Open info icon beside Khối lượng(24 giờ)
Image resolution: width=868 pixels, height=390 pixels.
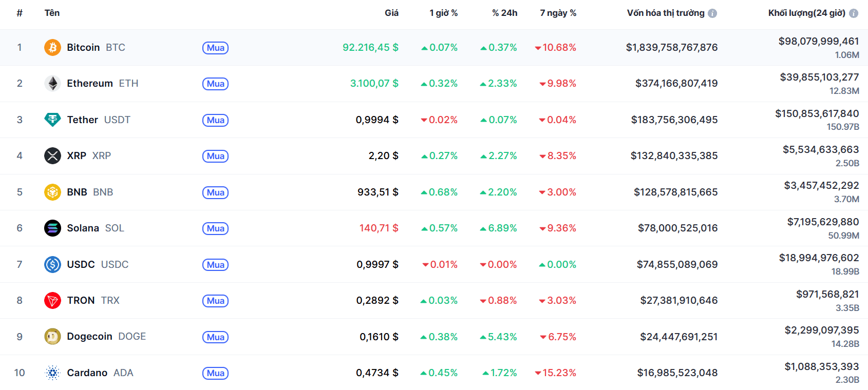[x=854, y=13]
